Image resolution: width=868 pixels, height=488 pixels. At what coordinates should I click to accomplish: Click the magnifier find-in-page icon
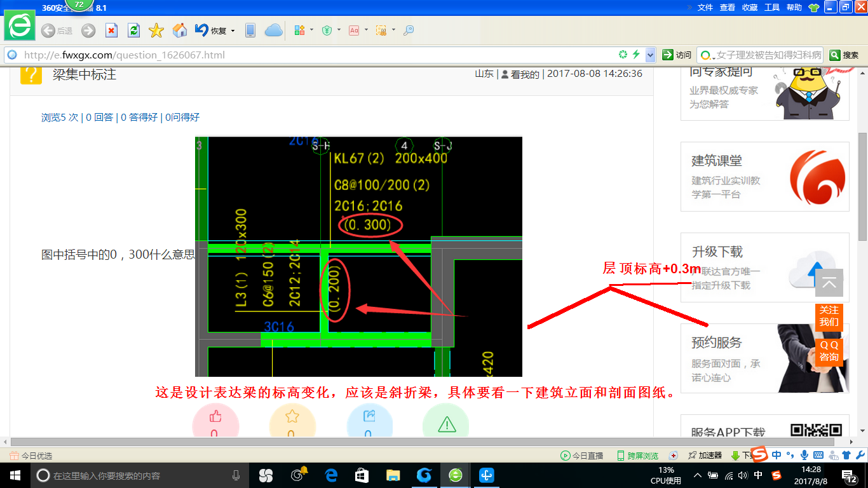click(x=409, y=30)
